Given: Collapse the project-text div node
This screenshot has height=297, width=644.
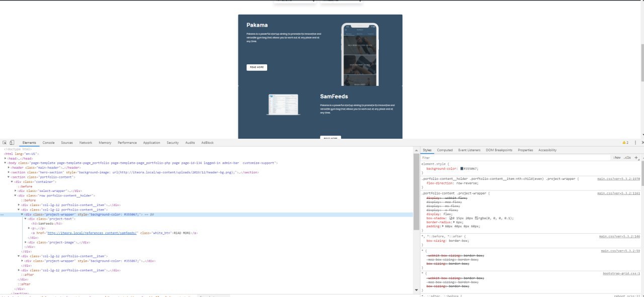Looking at the screenshot, I should click(26, 219).
